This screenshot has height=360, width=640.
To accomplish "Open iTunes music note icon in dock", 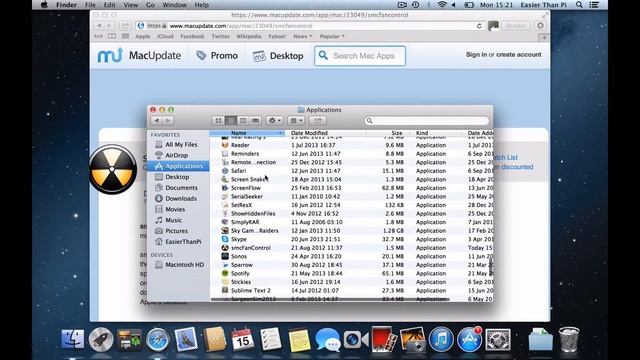I will coord(441,339).
